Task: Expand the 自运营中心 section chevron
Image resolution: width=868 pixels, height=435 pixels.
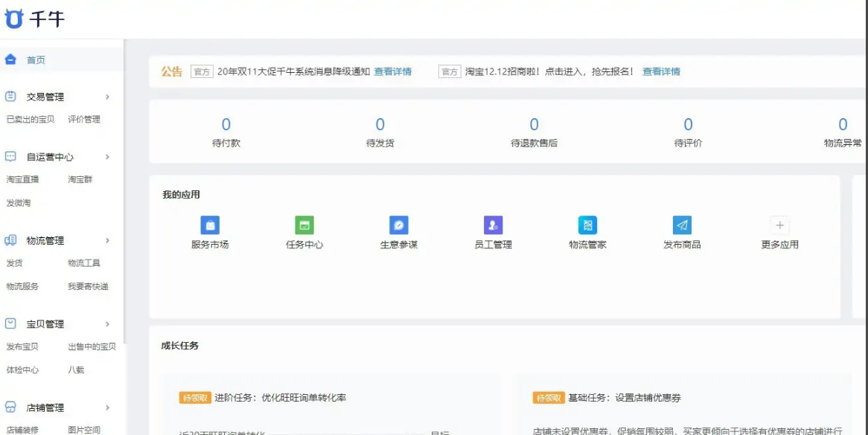Action: [x=106, y=156]
